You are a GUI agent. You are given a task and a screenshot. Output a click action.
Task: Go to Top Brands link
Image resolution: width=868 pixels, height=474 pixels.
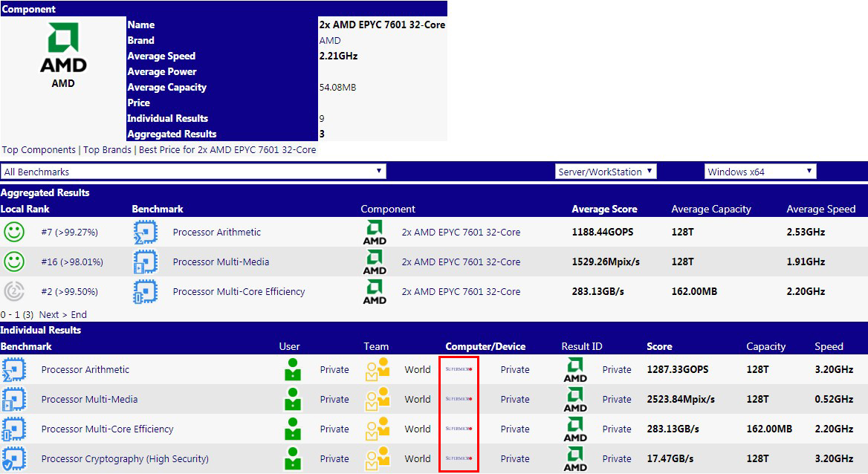(x=107, y=149)
